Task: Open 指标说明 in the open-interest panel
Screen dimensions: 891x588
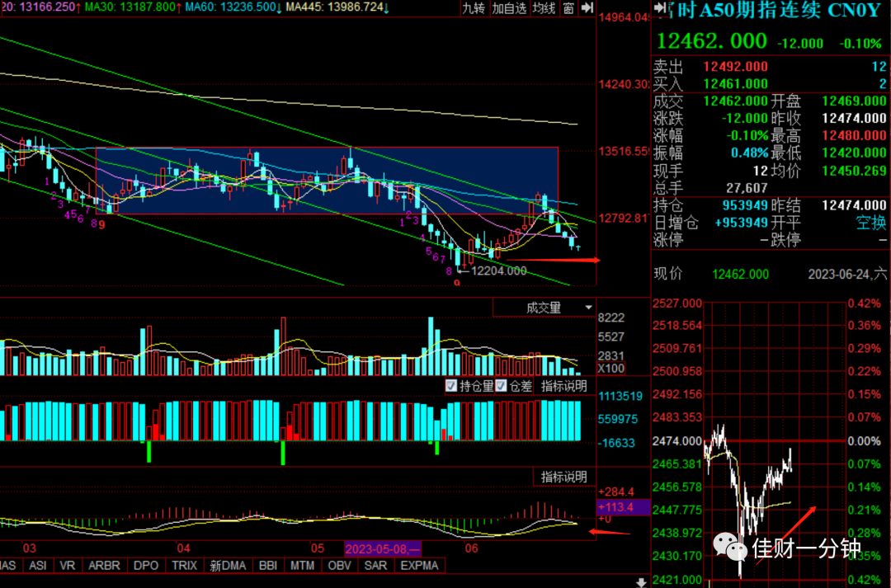Action: click(563, 386)
